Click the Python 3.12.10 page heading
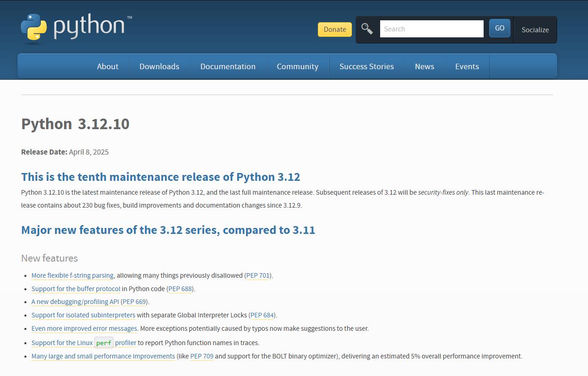 point(75,124)
